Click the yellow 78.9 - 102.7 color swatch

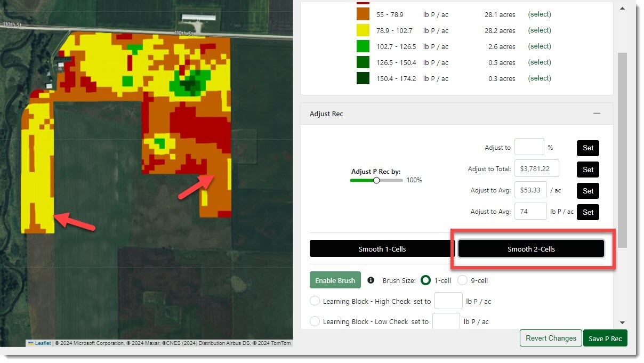(363, 30)
